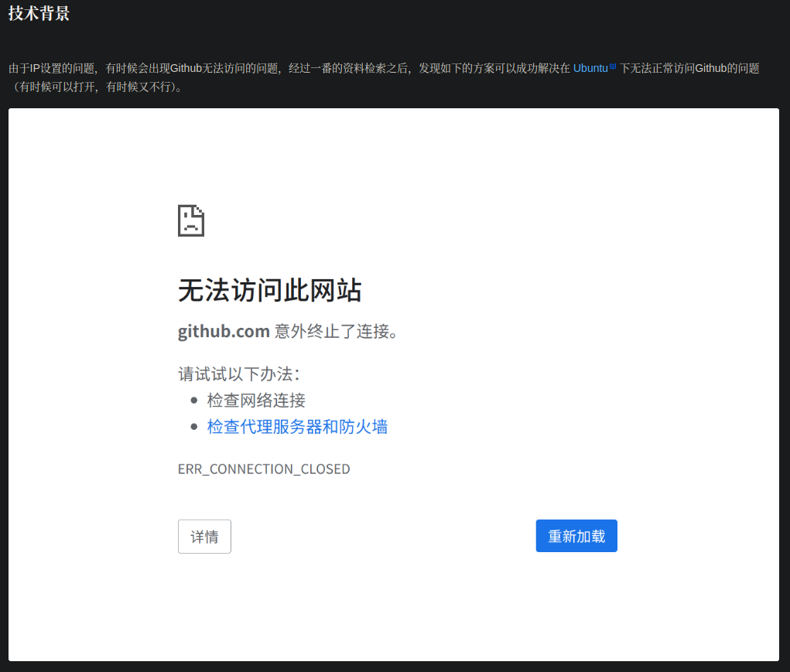Click the 有时候可以打开 parenthetical text
790x672 pixels.
click(62, 87)
